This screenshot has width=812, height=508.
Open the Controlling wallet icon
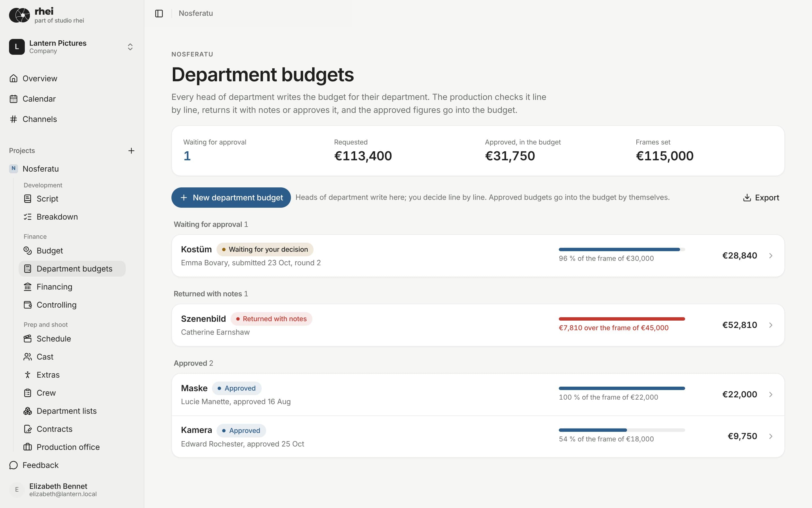[x=28, y=305]
